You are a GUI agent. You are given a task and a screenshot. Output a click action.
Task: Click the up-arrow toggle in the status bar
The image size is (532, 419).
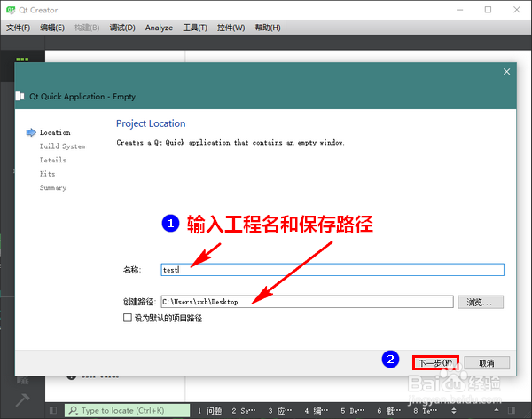tap(497, 410)
